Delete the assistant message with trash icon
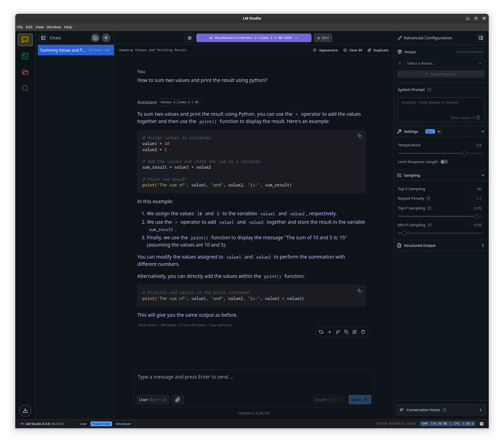The image size is (504, 445). [x=363, y=332]
